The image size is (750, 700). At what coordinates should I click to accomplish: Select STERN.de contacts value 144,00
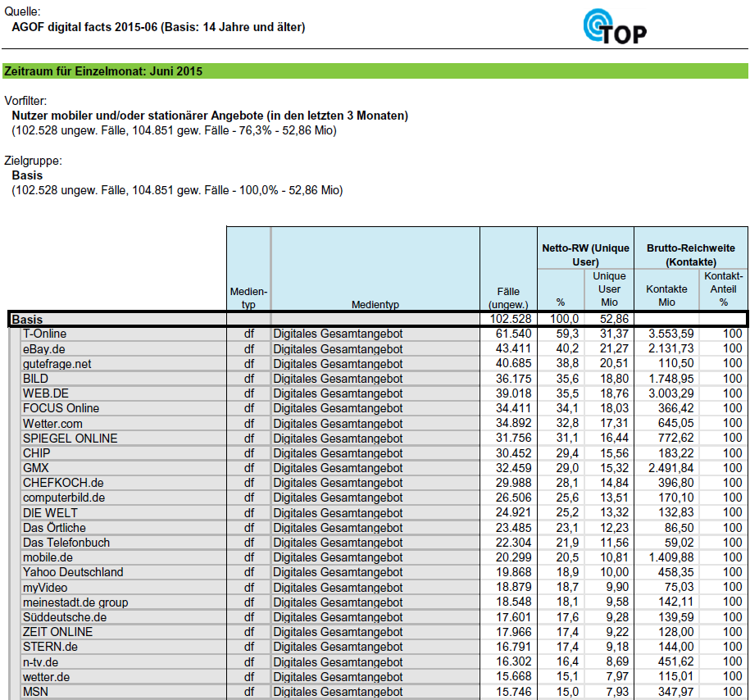675,648
